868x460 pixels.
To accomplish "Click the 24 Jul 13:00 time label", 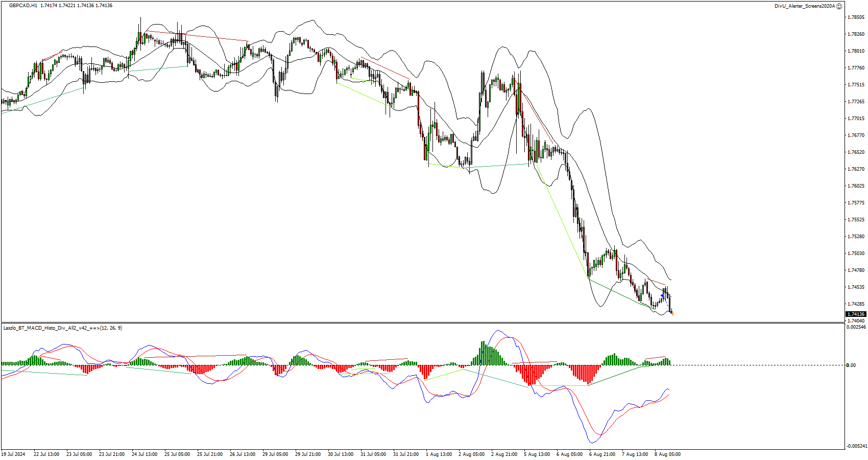I will point(144,454).
